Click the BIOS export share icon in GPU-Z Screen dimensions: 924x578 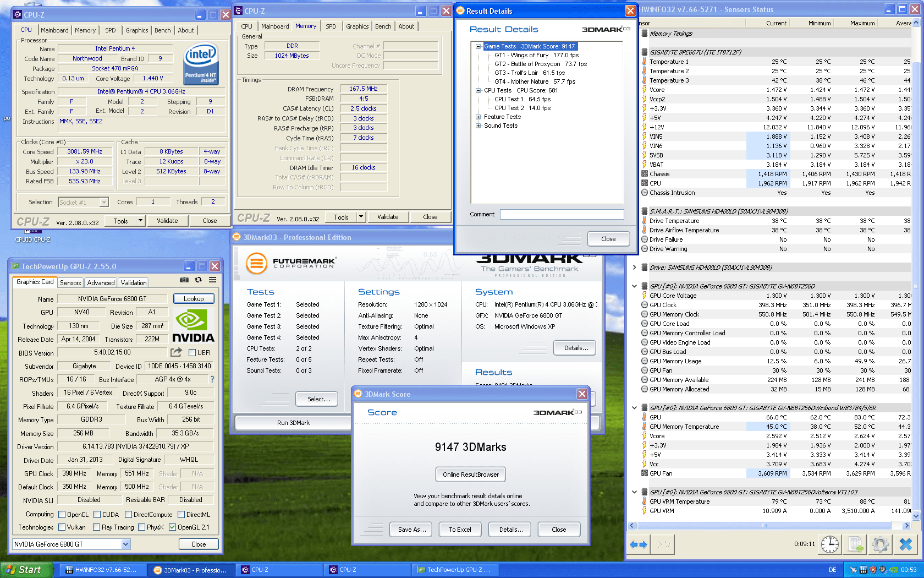(177, 352)
